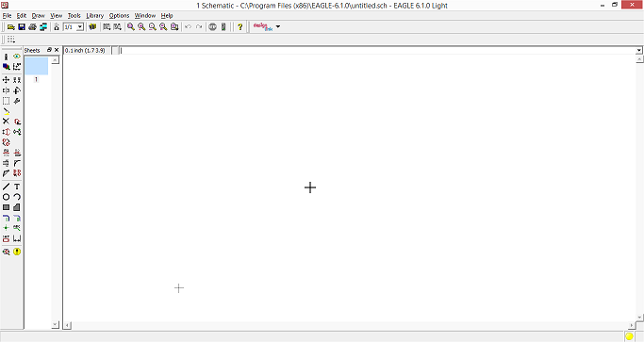Select sheet 1 thumbnail in Sheets panel
The image size is (644, 342).
click(x=36, y=66)
